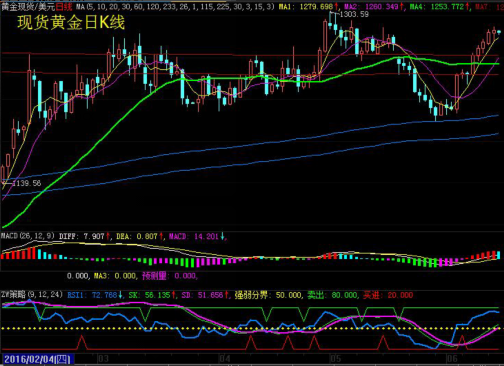Open the ZW策略(9,12,24) indicator label
Image resolution: width=504 pixels, height=366 pixels.
coord(32,295)
